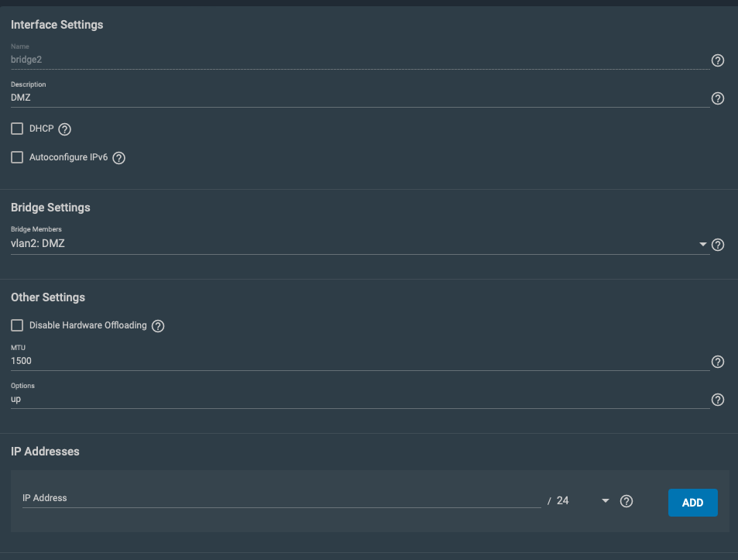Show IP Address help tooltip

626,501
